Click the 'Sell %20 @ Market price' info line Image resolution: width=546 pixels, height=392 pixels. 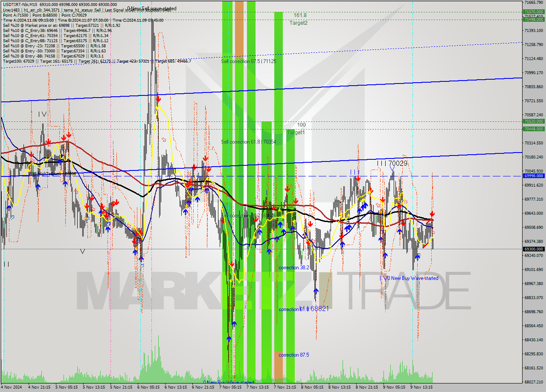(61, 25)
